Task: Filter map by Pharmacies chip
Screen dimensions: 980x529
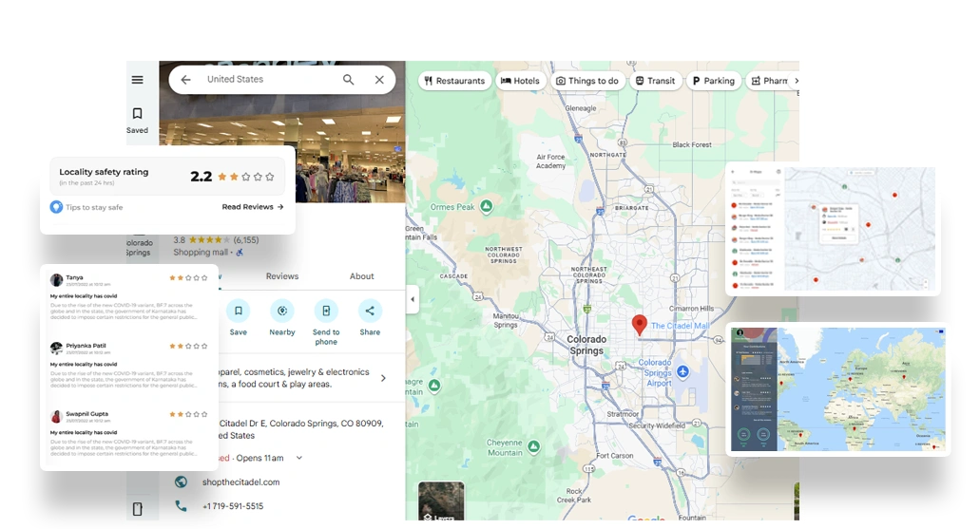Action: [769, 81]
